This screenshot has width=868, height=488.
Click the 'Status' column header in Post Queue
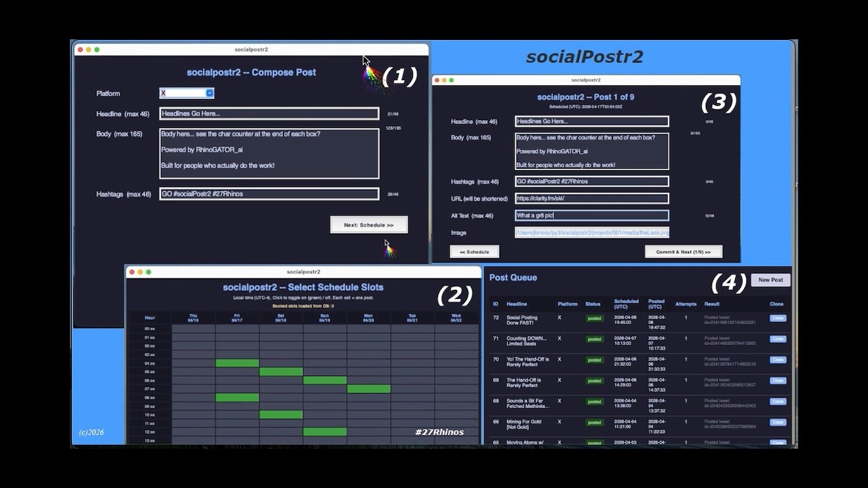click(593, 304)
